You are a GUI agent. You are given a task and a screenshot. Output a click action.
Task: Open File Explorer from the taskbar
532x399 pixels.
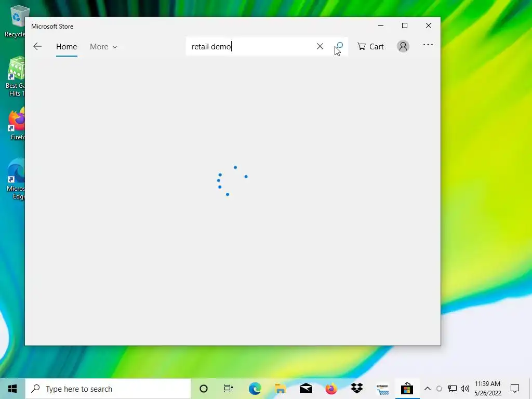[280, 389]
